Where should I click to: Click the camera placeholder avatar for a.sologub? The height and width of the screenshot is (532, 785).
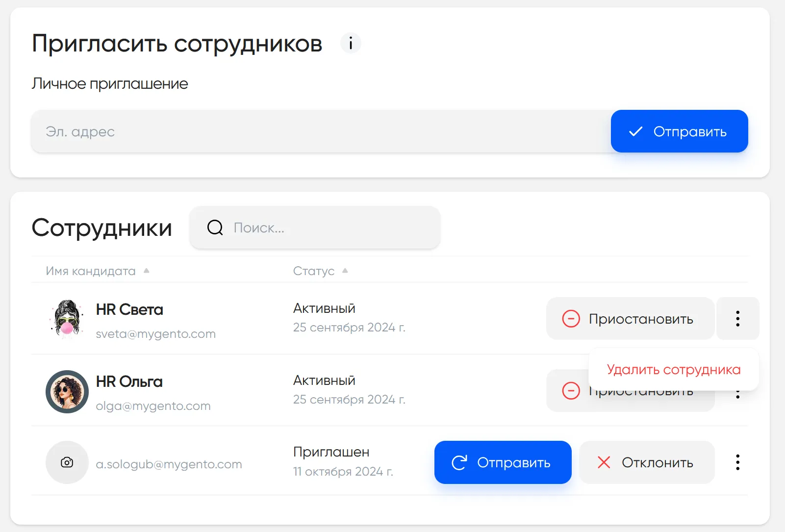67,462
